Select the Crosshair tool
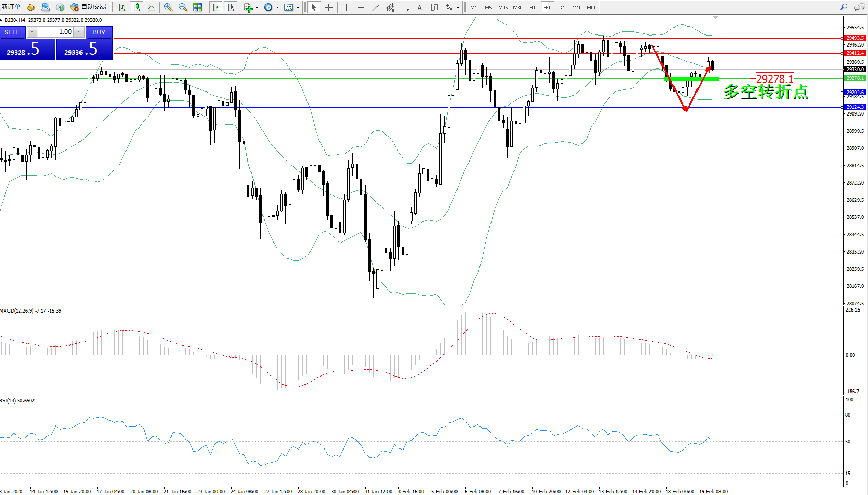This screenshot has width=868, height=495. click(x=328, y=7)
